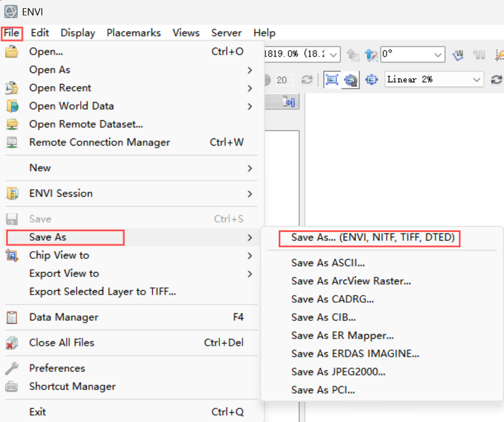Click the Close All Files icon
Image resolution: width=504 pixels, height=422 pixels.
(12, 343)
